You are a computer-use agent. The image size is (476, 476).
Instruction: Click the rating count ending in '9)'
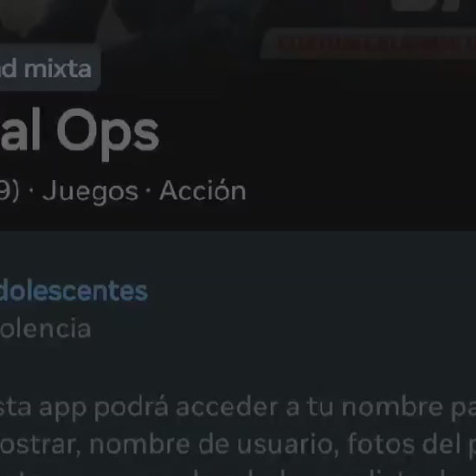point(10,192)
